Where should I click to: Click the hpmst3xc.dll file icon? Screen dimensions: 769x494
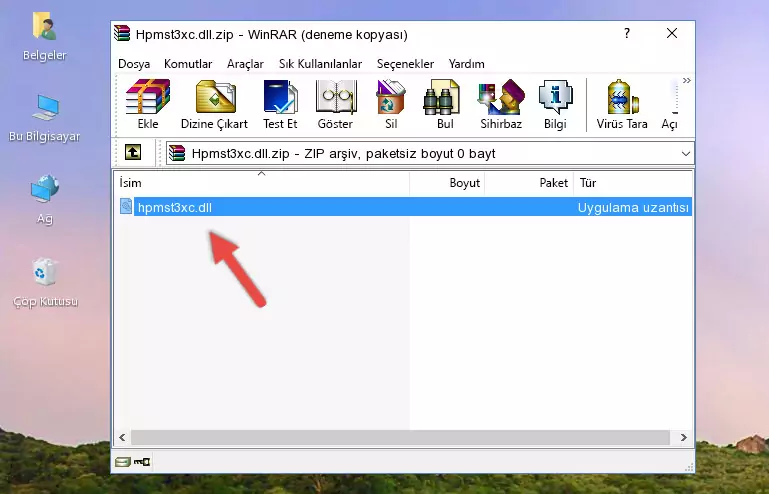[126, 207]
